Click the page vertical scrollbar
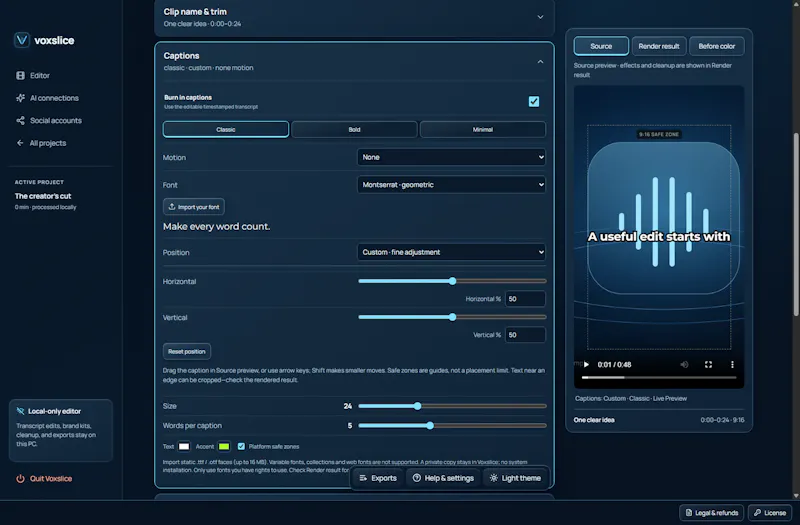Screen dimensions: 800x525 [x=796, y=224]
